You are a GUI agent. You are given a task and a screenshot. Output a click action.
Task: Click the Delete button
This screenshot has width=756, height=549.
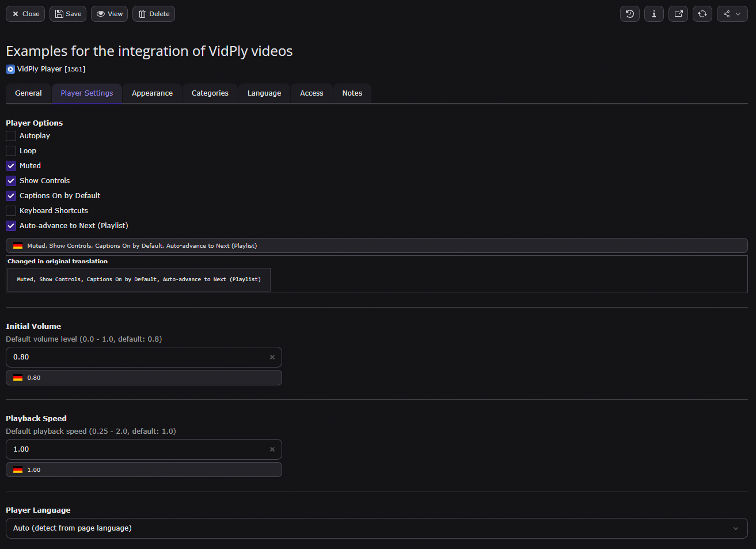coord(154,14)
